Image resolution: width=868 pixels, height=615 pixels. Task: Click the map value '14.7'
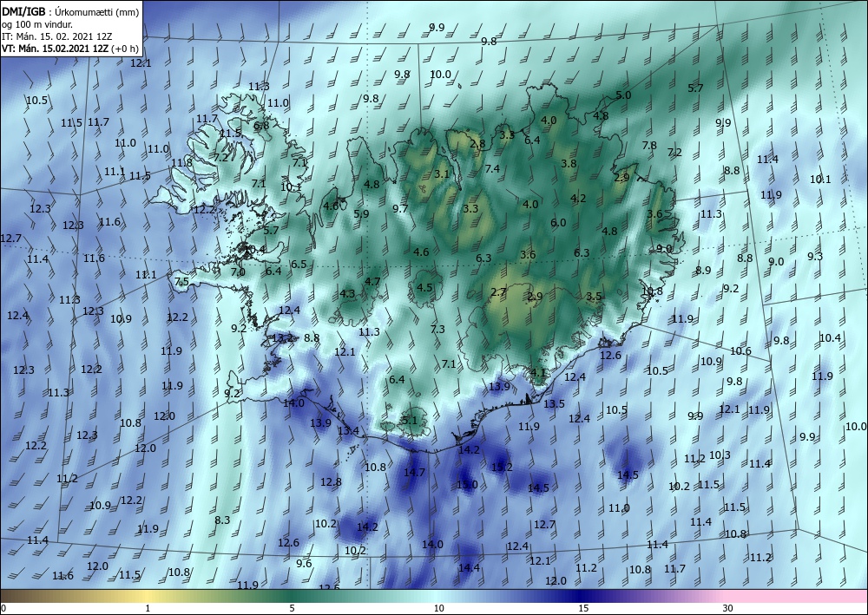coord(414,473)
